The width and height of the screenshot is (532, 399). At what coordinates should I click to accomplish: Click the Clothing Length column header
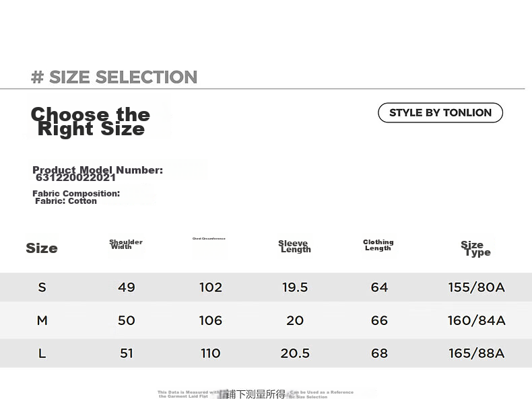pos(378,245)
